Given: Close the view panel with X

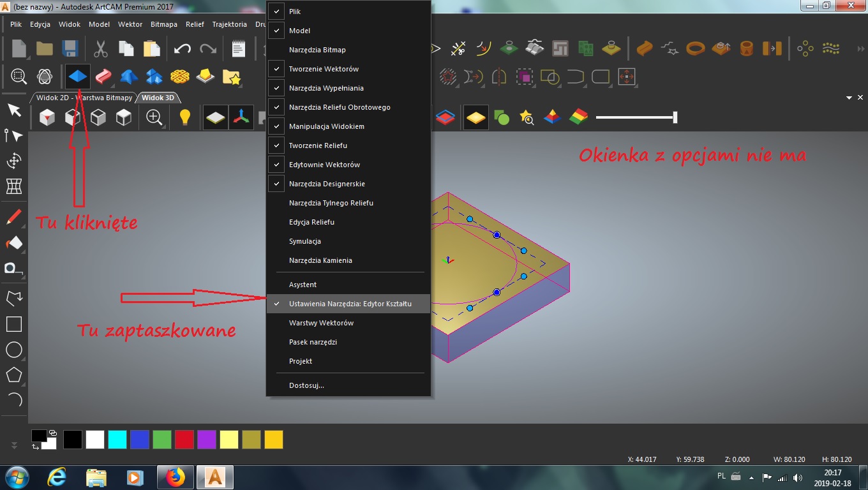Looking at the screenshot, I should (860, 98).
